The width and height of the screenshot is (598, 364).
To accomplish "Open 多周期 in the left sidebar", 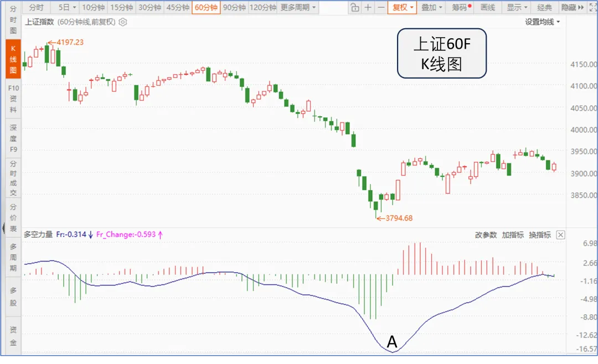I will (13, 257).
